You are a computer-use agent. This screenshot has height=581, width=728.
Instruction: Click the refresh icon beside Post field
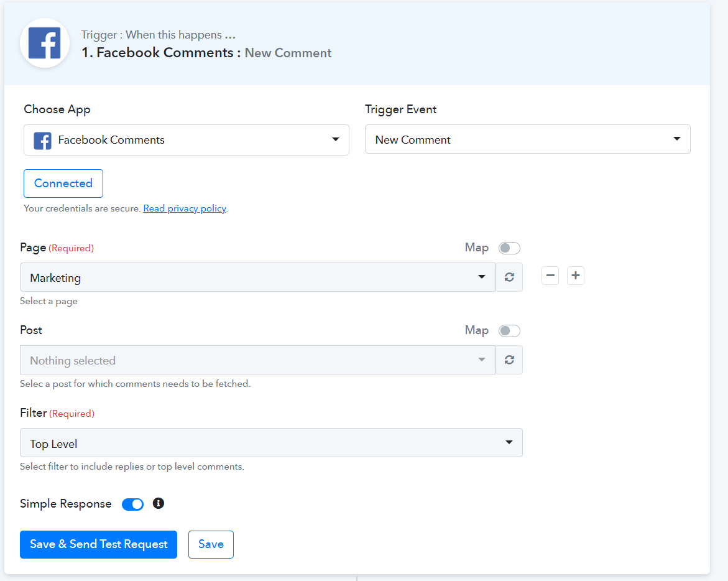(509, 360)
